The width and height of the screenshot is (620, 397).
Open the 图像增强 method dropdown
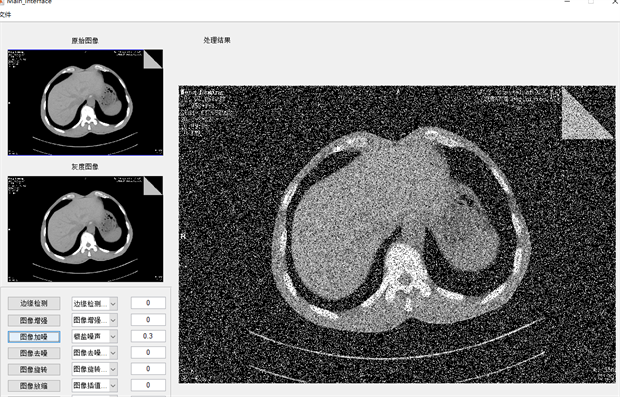(x=95, y=320)
